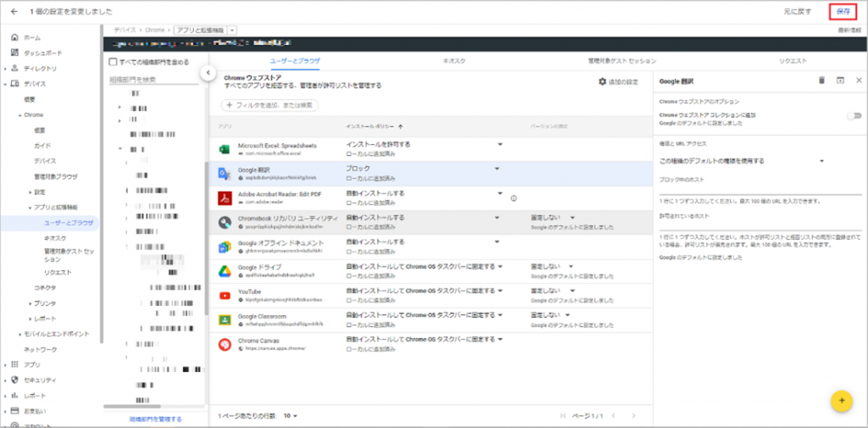Click Google Classroom app icon
Image resolution: width=868 pixels, height=428 pixels.
click(224, 320)
